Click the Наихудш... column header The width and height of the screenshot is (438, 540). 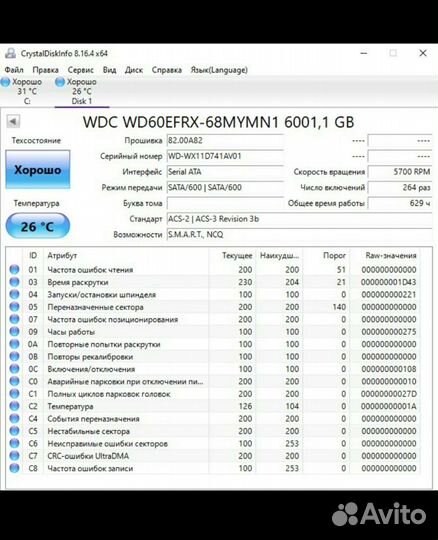click(279, 256)
